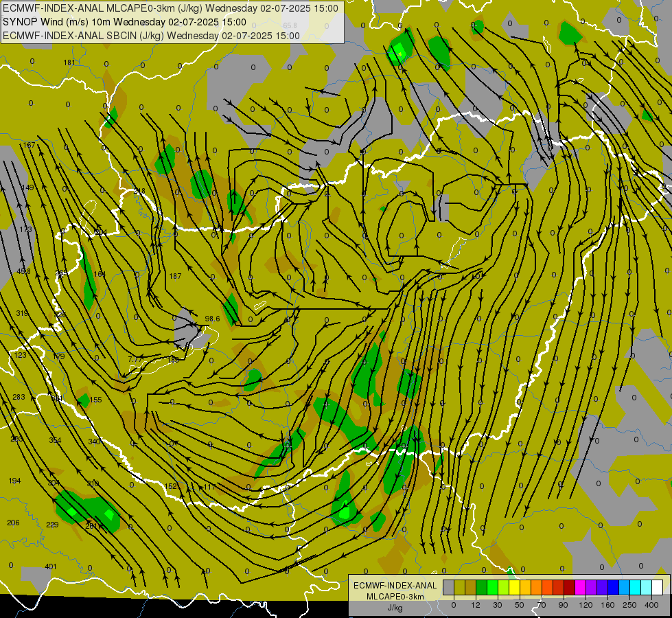Click the J/kg unit label in legend
Image resolution: width=672 pixels, height=618 pixels.
395,608
